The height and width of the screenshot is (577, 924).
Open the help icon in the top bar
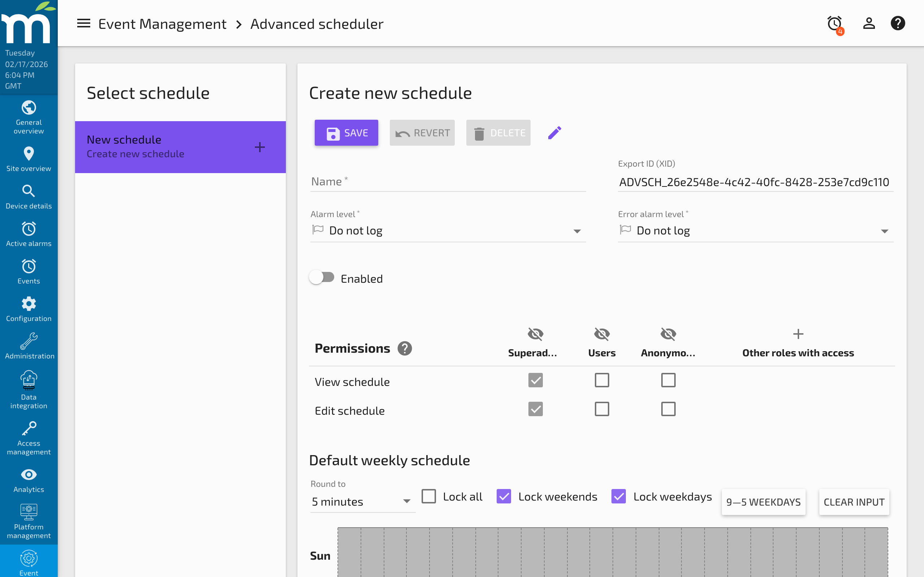pyautogui.click(x=898, y=23)
